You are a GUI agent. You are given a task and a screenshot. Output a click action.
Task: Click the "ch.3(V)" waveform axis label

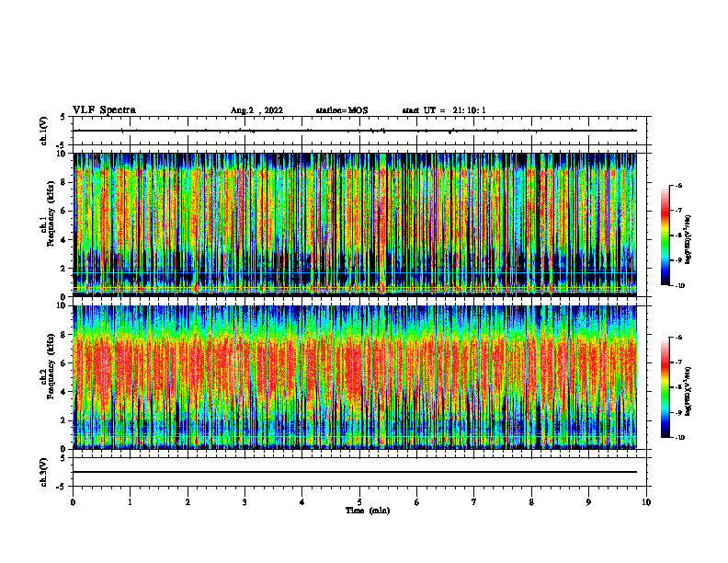point(44,472)
